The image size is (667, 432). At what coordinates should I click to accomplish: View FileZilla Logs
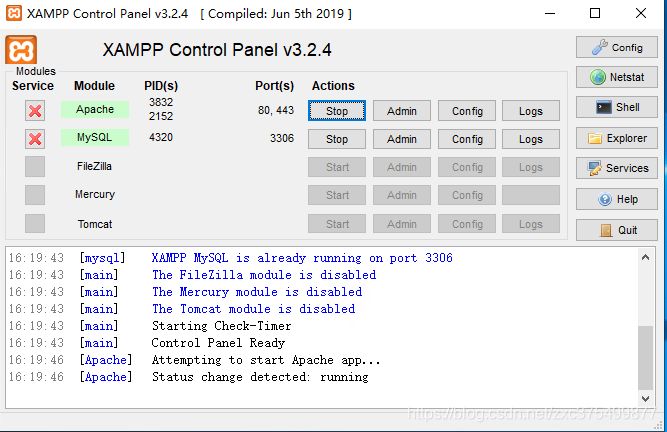coord(531,167)
